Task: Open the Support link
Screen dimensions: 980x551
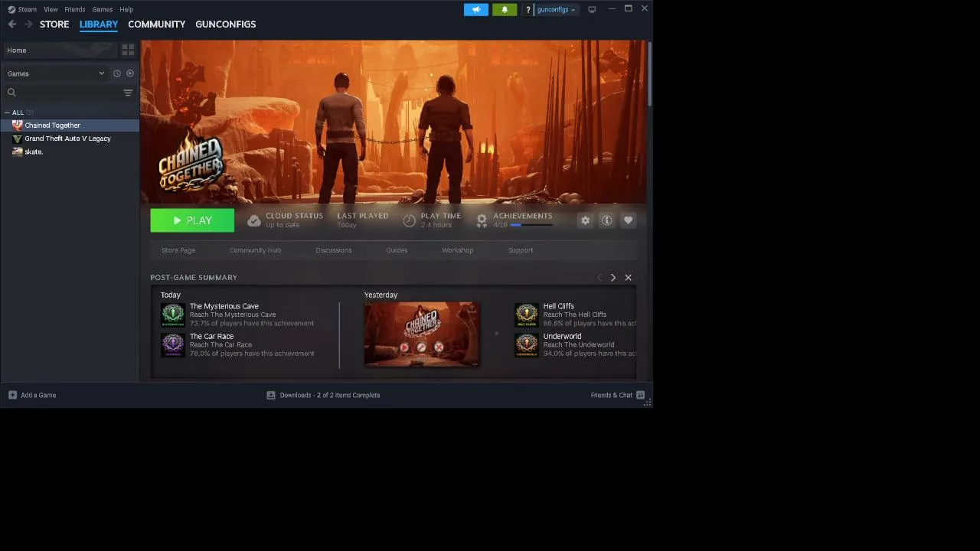Action: (521, 250)
